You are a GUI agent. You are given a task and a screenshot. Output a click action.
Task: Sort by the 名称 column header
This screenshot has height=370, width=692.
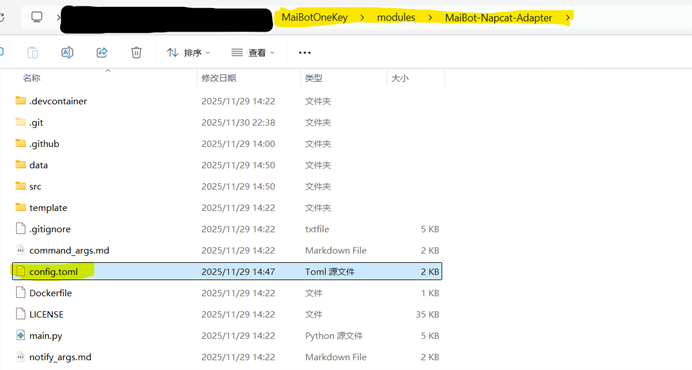[32, 78]
